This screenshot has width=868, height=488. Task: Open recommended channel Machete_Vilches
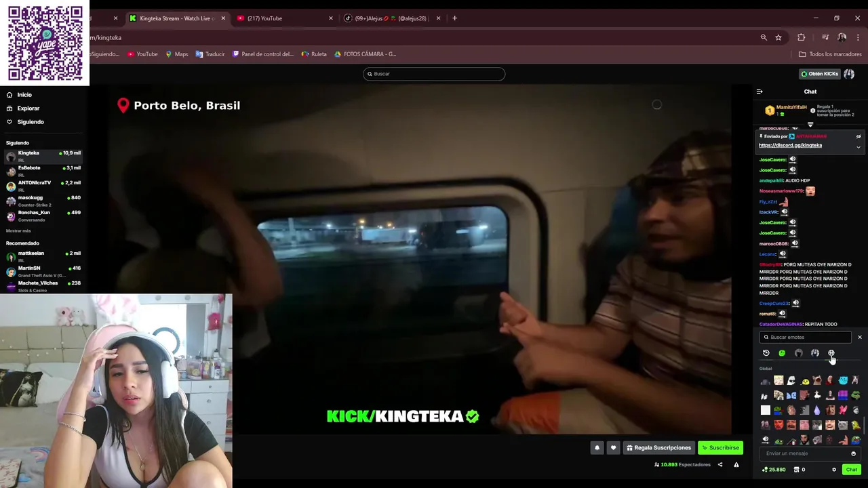pyautogui.click(x=43, y=286)
